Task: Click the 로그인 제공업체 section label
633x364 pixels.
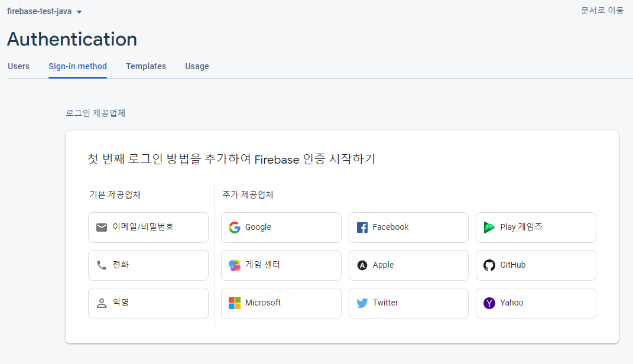Action: [95, 113]
